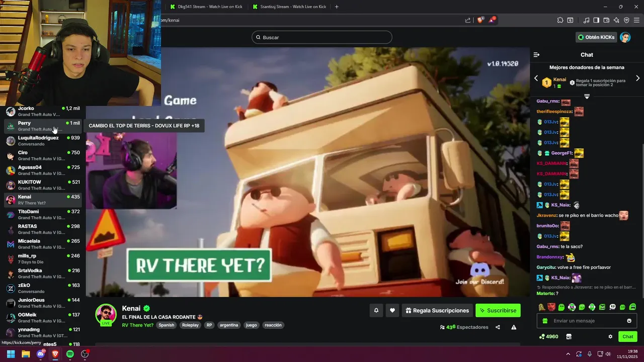Image resolution: width=644 pixels, height=362 pixels.
Task: Click Kenai's streamer avatar with LIVE badge
Action: pos(106,315)
